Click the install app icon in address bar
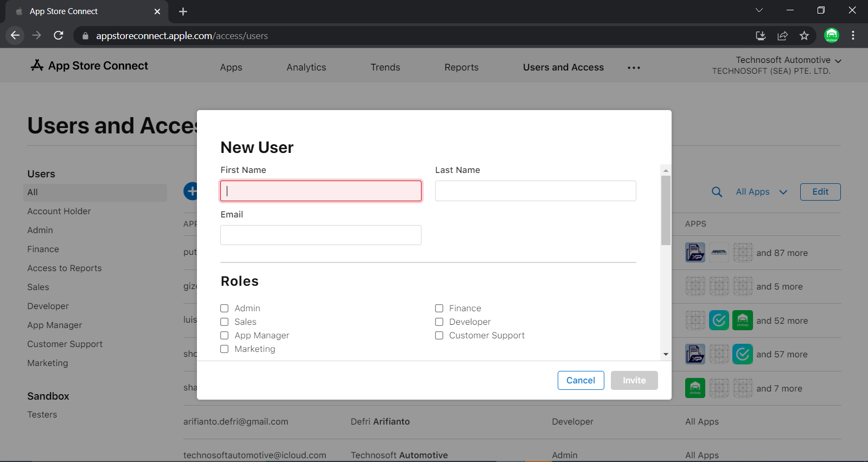The image size is (868, 462). point(761,36)
